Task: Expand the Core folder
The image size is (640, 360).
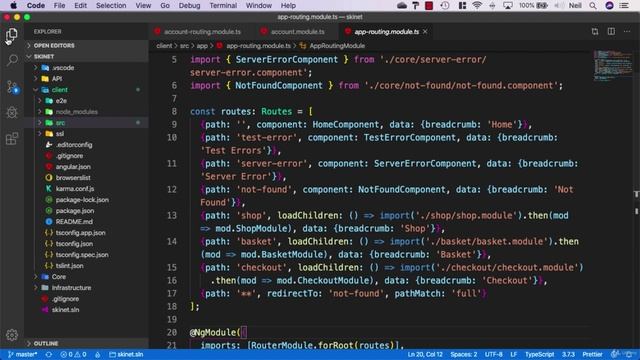Action: [58, 277]
